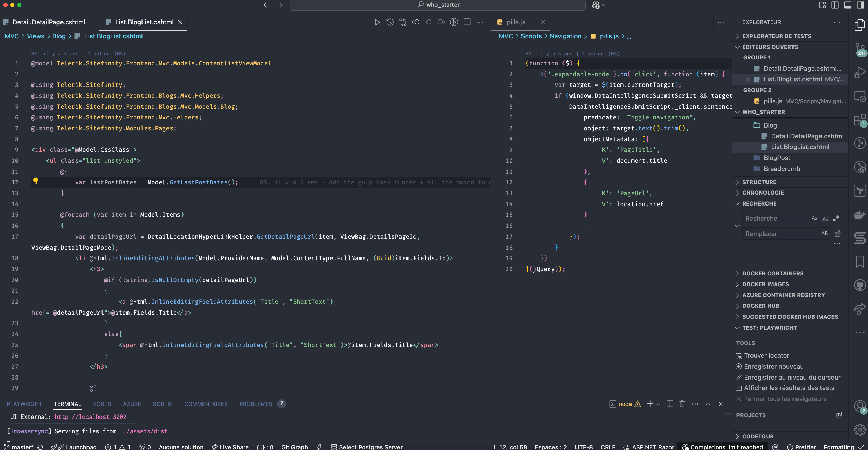Open the Sortie panel tab
This screenshot has height=450, width=868.
162,404
